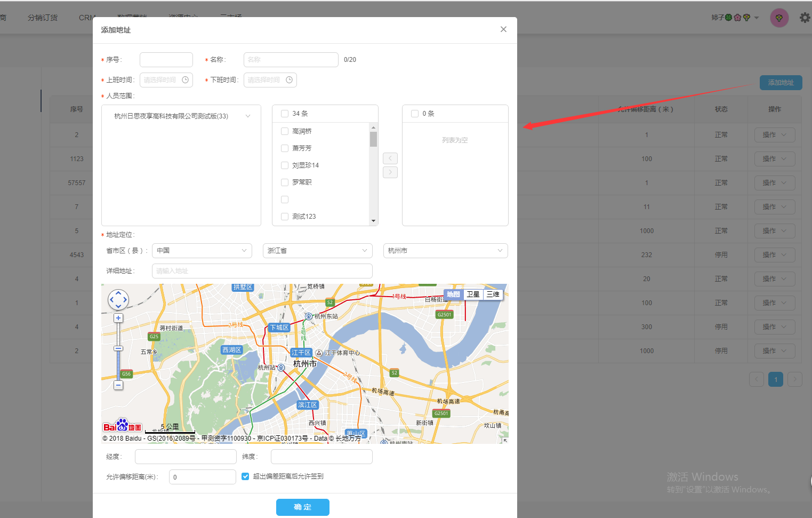Click the map pan direction control
The height and width of the screenshot is (518, 812).
click(118, 300)
